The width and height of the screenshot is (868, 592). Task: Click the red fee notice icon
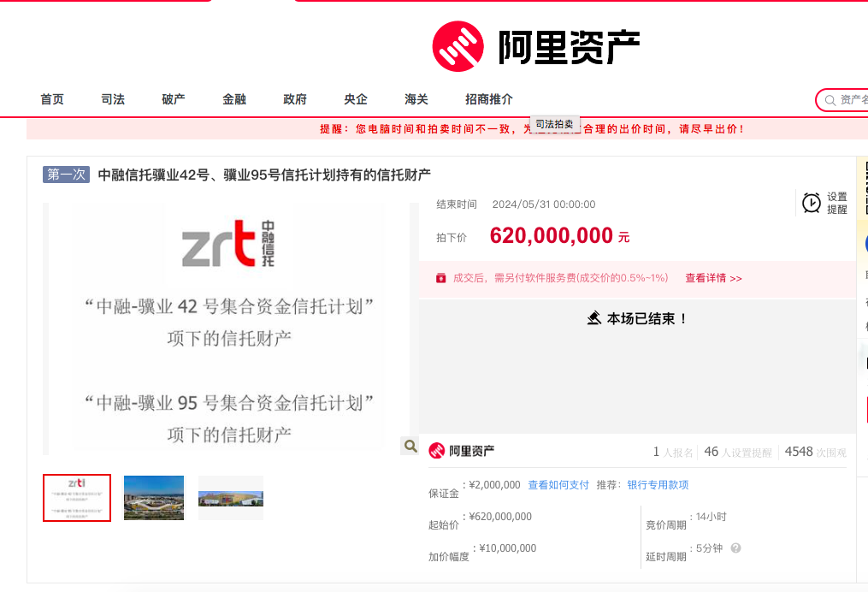click(440, 278)
